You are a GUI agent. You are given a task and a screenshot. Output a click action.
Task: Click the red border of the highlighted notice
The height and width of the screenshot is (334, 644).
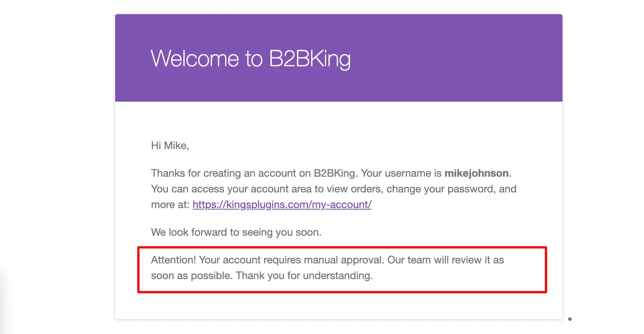pos(342,248)
